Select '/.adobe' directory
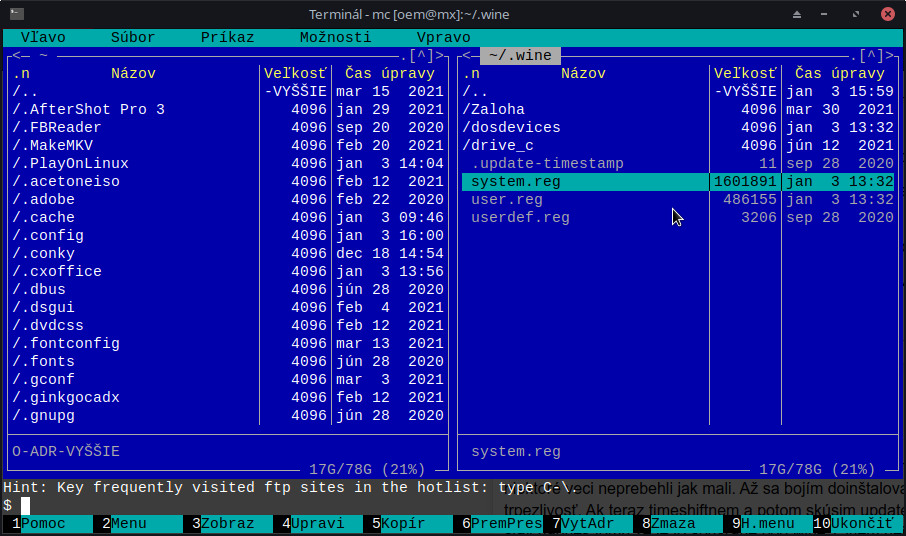 click(228, 199)
